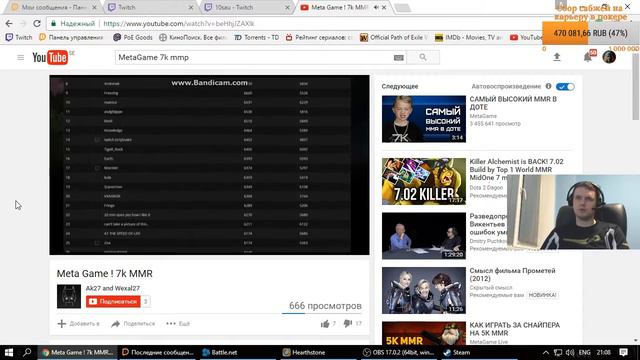Open the on-screen keyboard icon in search

point(399,58)
